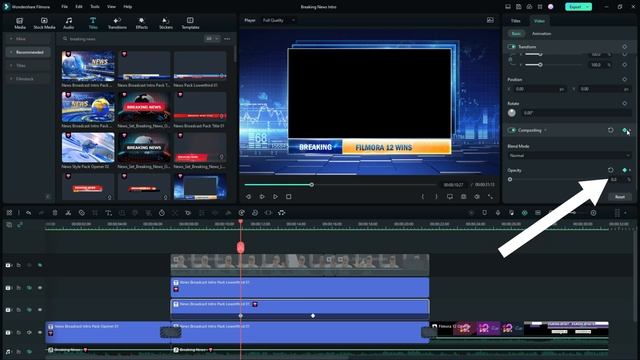Select the Animation sub-tab
This screenshot has width=640, height=360.
(x=541, y=33)
